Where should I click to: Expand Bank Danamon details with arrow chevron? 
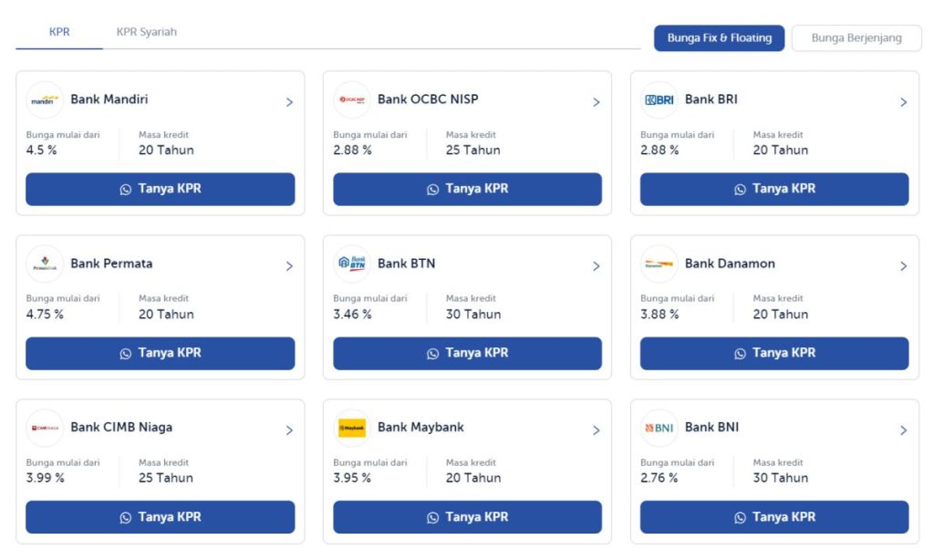[x=904, y=265]
